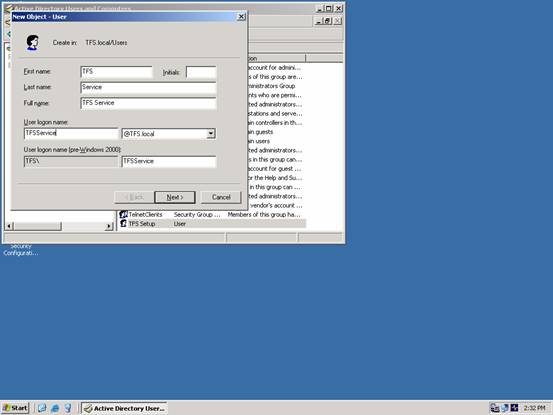Open the Start menu
553x415 pixels.
[x=15, y=408]
